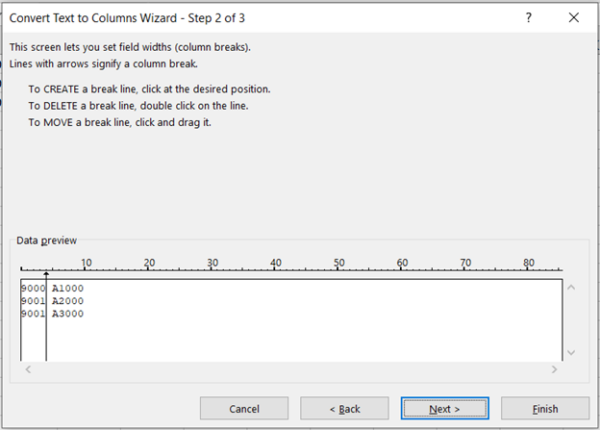The image size is (600, 430).
Task: Click the scroll right arrow under Data preview
Action: pyautogui.click(x=554, y=369)
